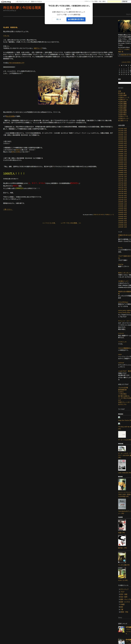Open the oasisnet link

click(x=121, y=363)
